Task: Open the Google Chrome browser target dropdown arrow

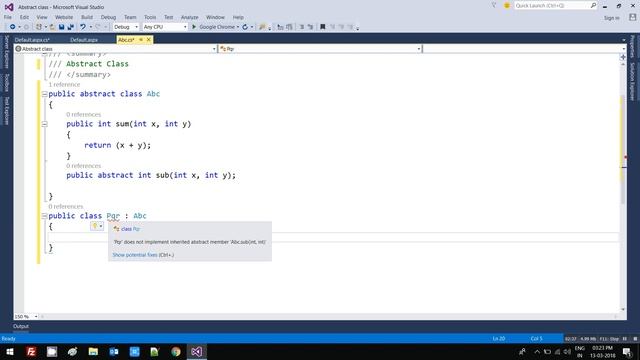Action: click(238, 27)
